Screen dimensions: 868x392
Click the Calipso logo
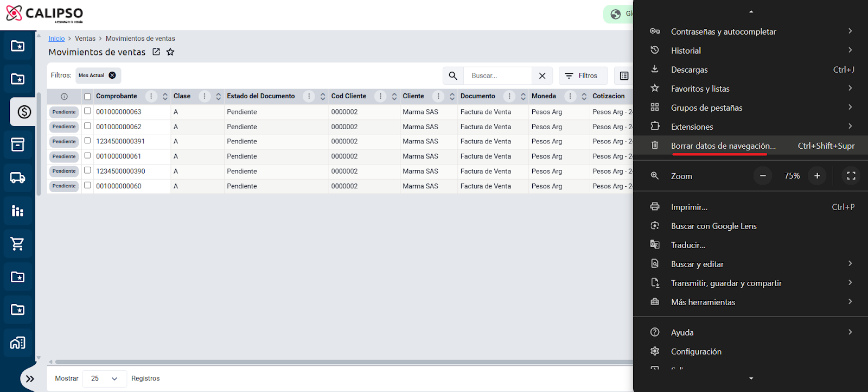[x=44, y=14]
